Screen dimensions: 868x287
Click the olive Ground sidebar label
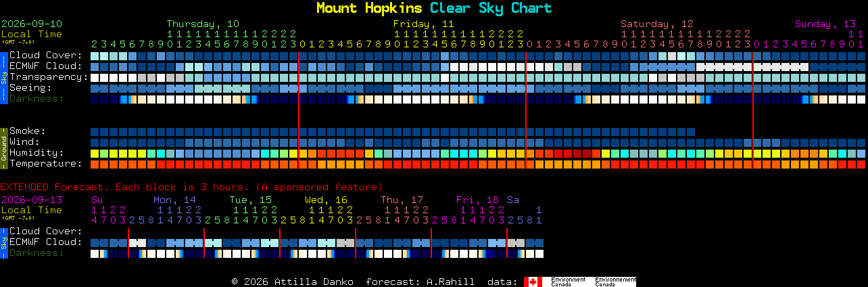[4, 148]
